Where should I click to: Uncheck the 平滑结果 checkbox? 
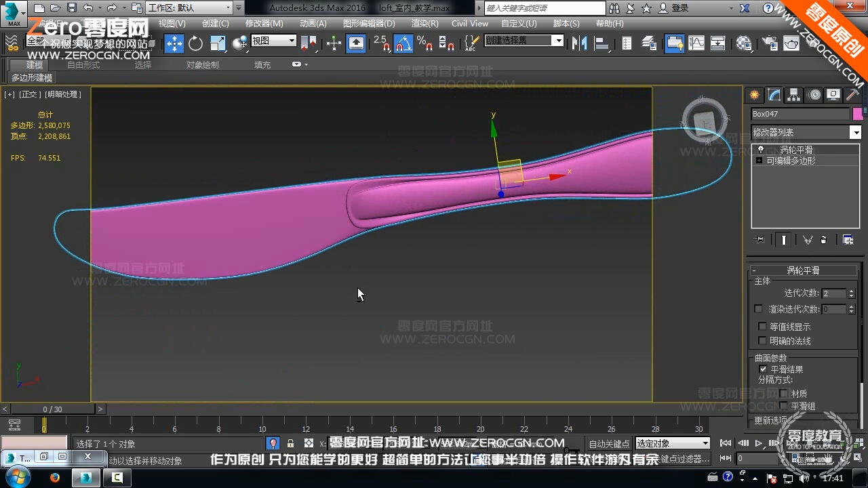pyautogui.click(x=763, y=369)
